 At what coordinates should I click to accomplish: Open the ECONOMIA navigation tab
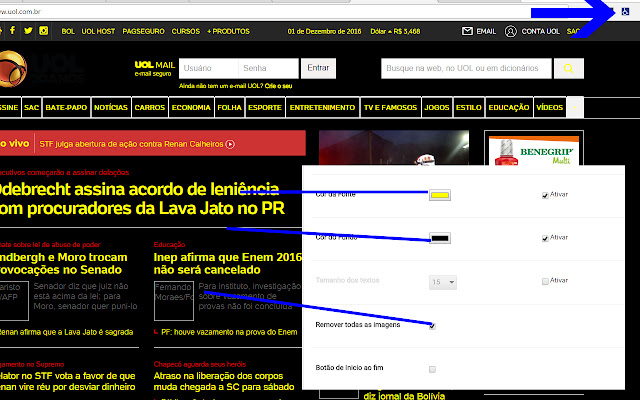[x=191, y=108]
